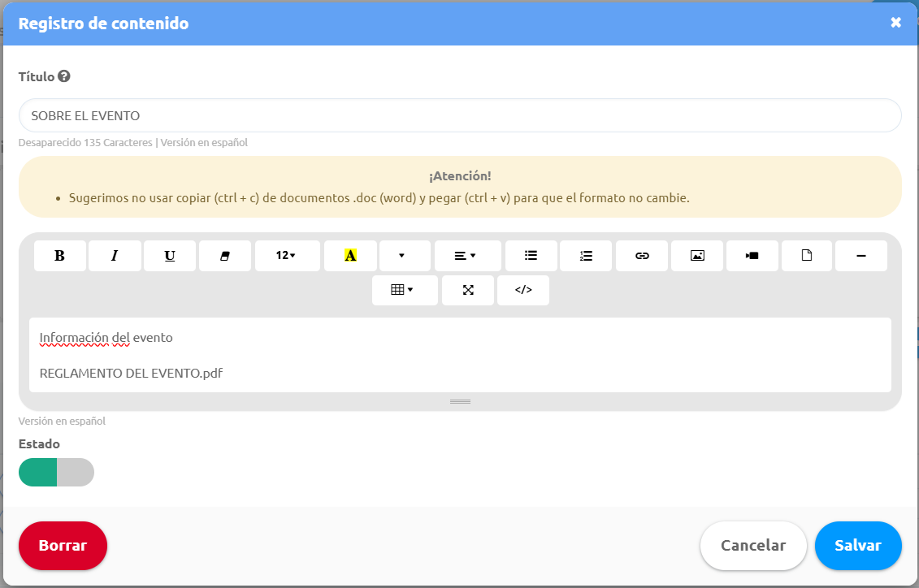Clear formatting with the eraser tool
This screenshot has height=588, width=919.
(225, 255)
